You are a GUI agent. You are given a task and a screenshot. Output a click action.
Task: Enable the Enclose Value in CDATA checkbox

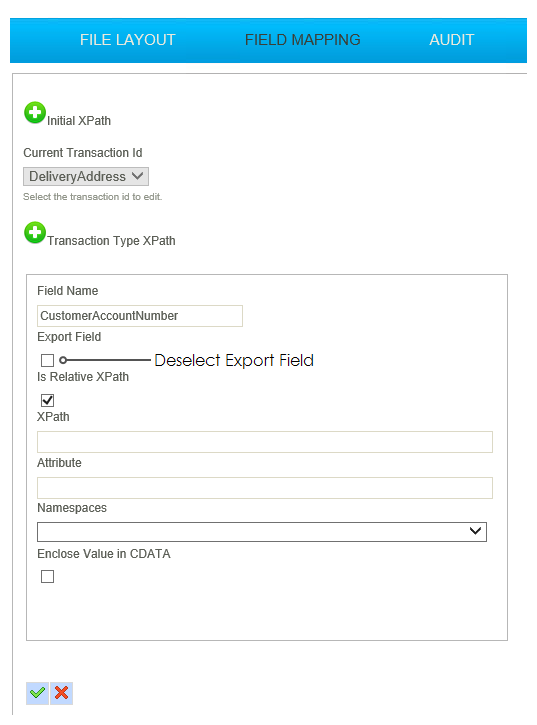pos(48,577)
